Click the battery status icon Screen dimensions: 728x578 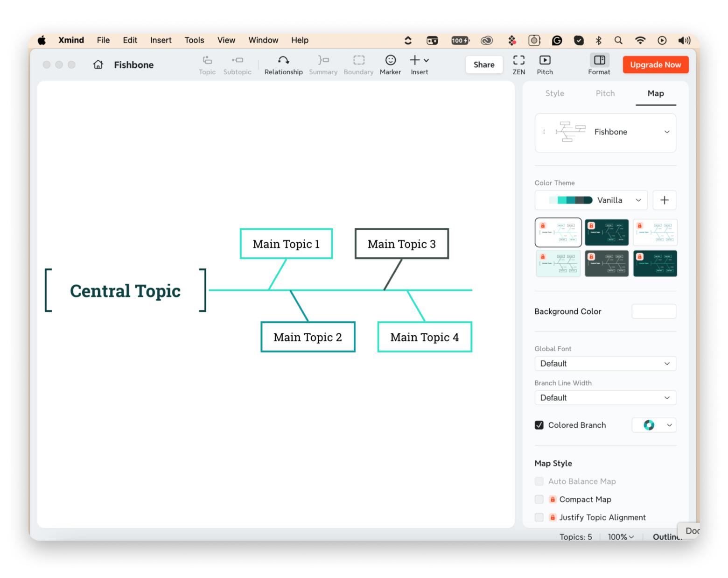[x=460, y=40]
